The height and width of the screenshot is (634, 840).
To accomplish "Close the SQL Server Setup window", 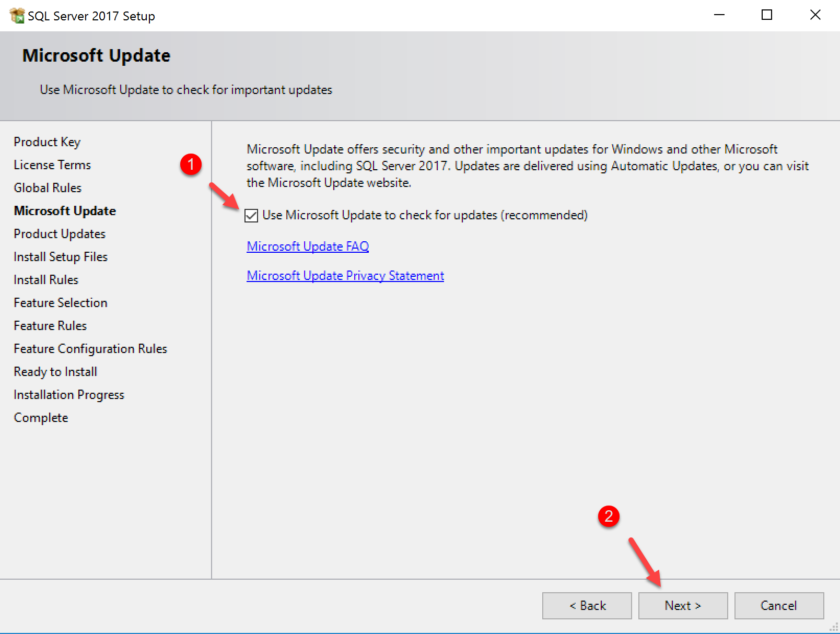I will pyautogui.click(x=815, y=15).
